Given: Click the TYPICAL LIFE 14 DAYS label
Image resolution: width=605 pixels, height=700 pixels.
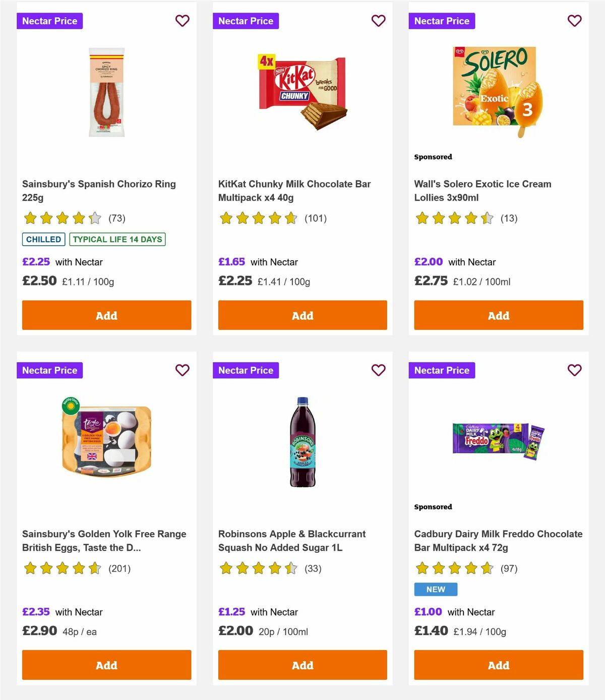Looking at the screenshot, I should pos(117,239).
